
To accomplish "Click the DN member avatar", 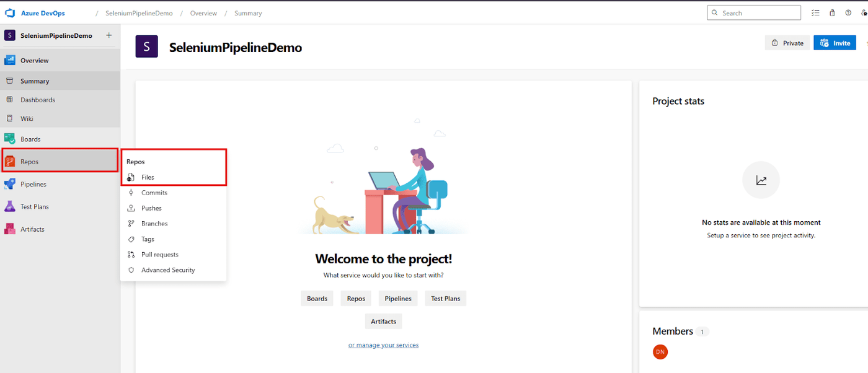I will point(660,352).
